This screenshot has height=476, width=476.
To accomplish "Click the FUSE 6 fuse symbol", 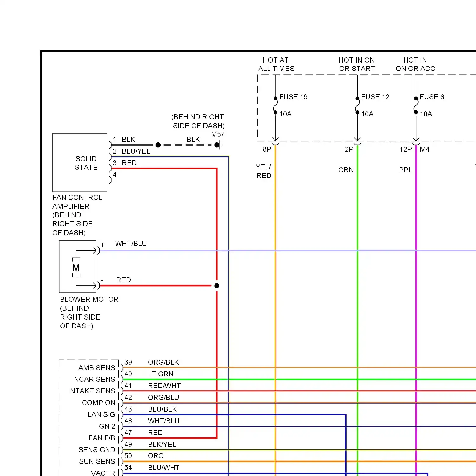I will (x=416, y=105).
